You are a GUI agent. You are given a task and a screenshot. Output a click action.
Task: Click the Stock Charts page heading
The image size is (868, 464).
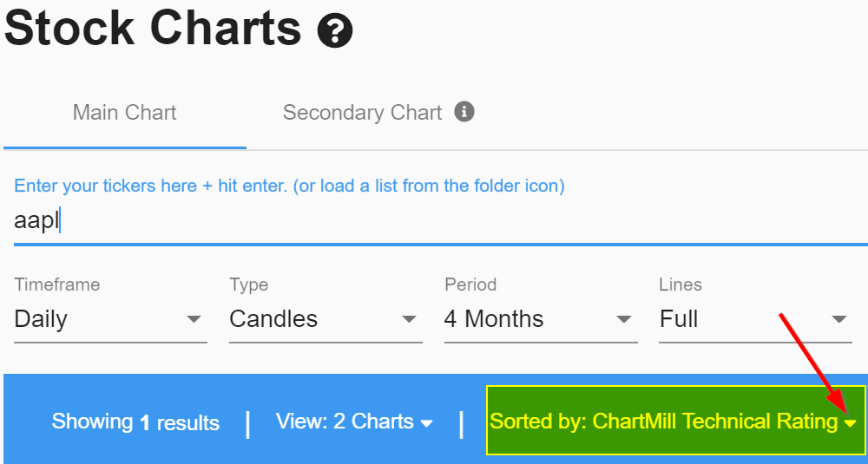coord(153,28)
